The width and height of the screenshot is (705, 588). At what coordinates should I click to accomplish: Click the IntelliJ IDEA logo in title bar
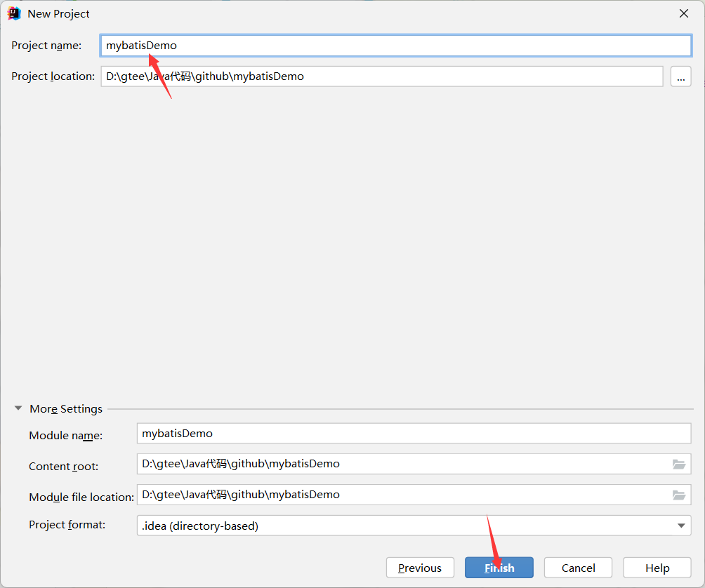coord(14,14)
